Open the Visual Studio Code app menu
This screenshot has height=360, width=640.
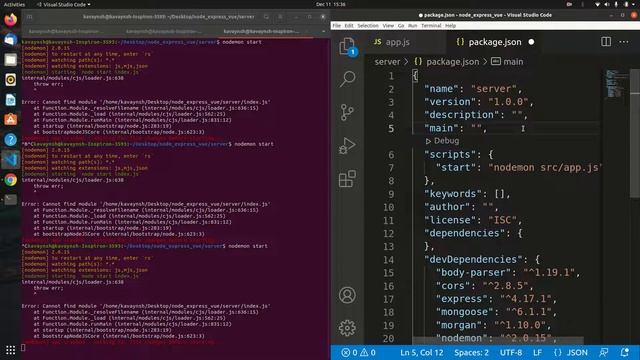click(64, 4)
